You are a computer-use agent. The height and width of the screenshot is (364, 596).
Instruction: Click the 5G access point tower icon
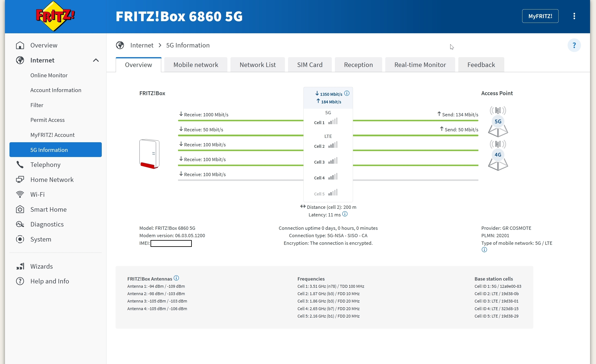click(498, 122)
